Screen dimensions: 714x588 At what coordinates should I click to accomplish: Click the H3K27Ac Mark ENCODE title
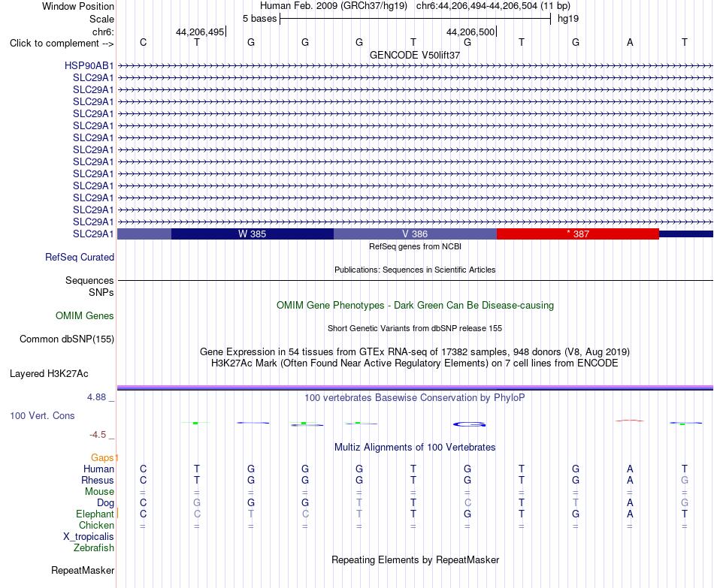click(415, 363)
